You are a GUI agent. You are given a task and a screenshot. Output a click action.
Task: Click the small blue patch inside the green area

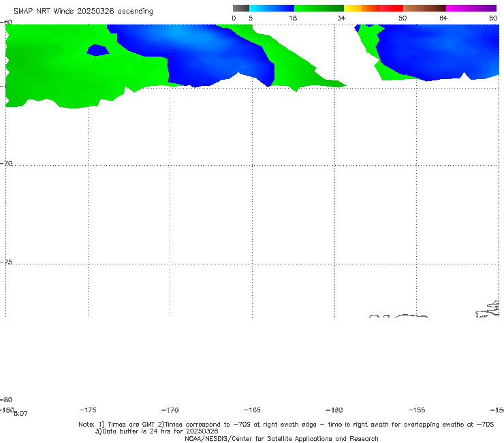pos(97,50)
